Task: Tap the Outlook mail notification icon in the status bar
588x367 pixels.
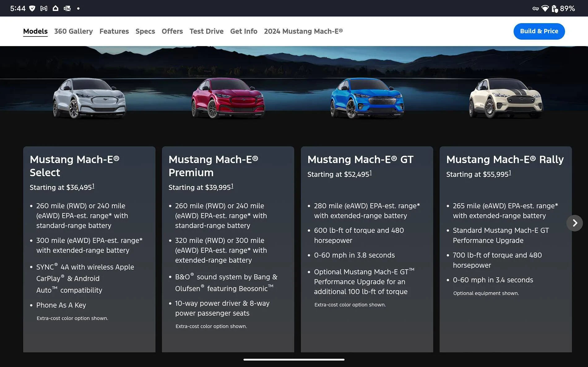Action: [x=67, y=8]
